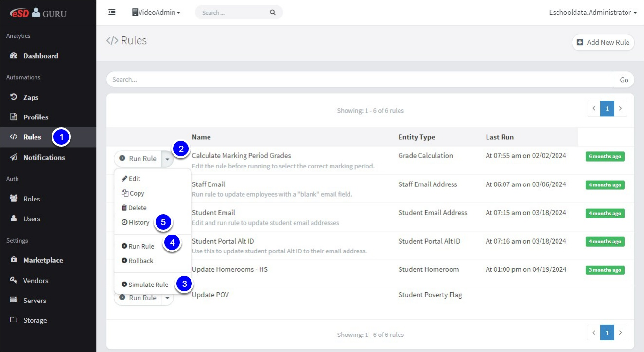Click the Update Homerooms - HS rule name
Viewport: 644px width, 352px height.
pyautogui.click(x=230, y=269)
